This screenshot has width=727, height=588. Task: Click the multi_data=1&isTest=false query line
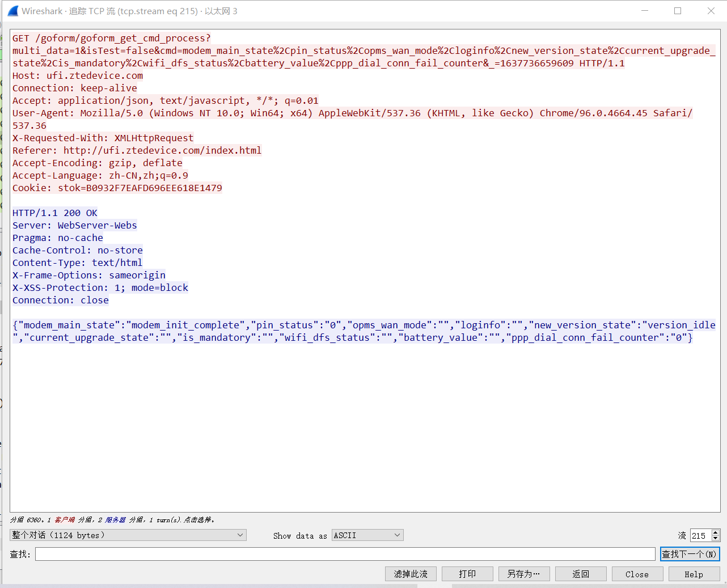pyautogui.click(x=364, y=50)
